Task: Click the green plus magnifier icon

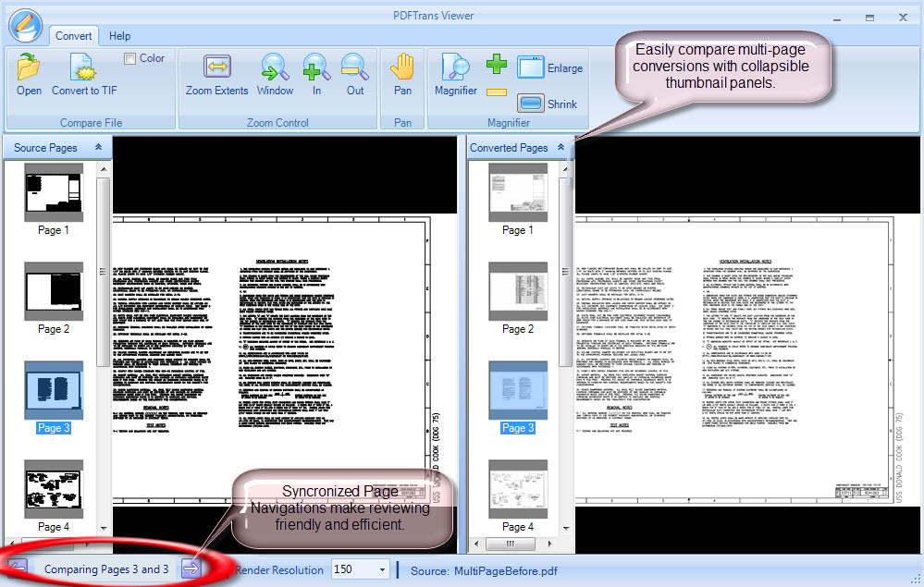Action: [x=496, y=63]
